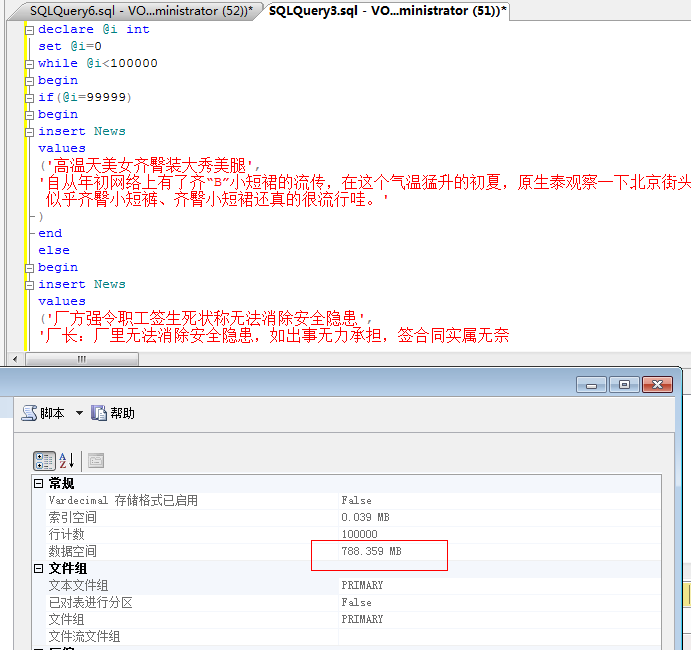Click the disabled property pages icon
The width and height of the screenshot is (691, 650).
click(96, 461)
